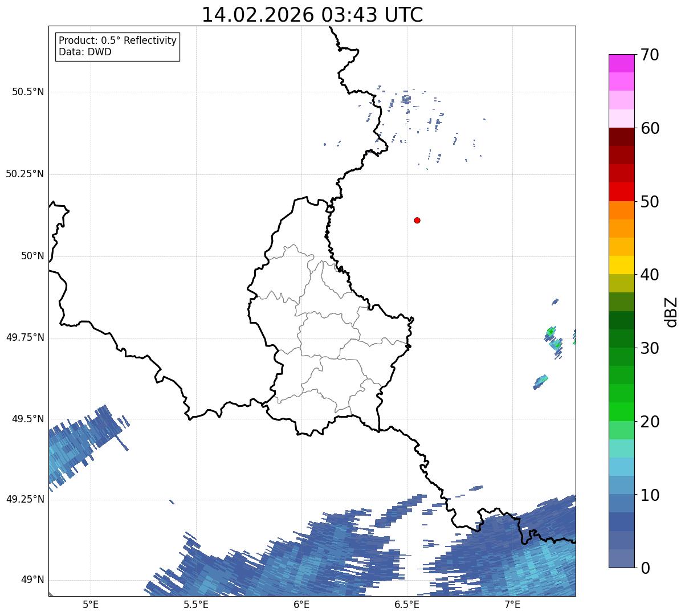Click the plot title 14.02.2026 03:43 UTC

pos(312,15)
